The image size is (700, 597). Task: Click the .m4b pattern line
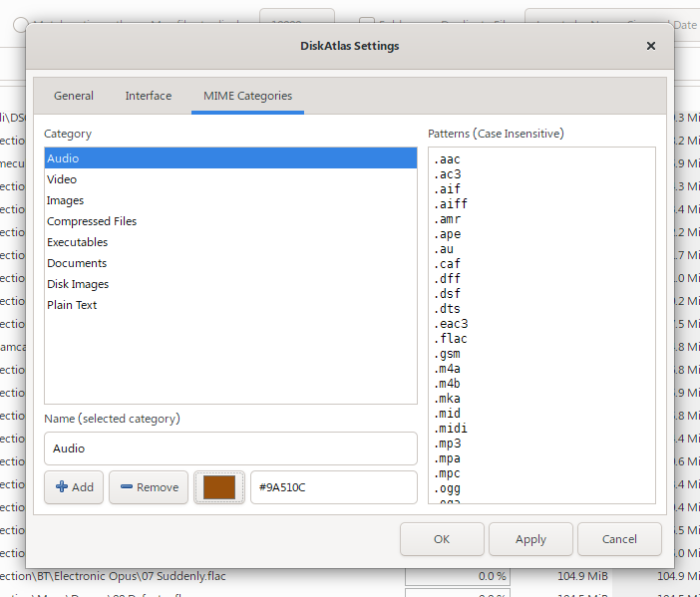(447, 384)
